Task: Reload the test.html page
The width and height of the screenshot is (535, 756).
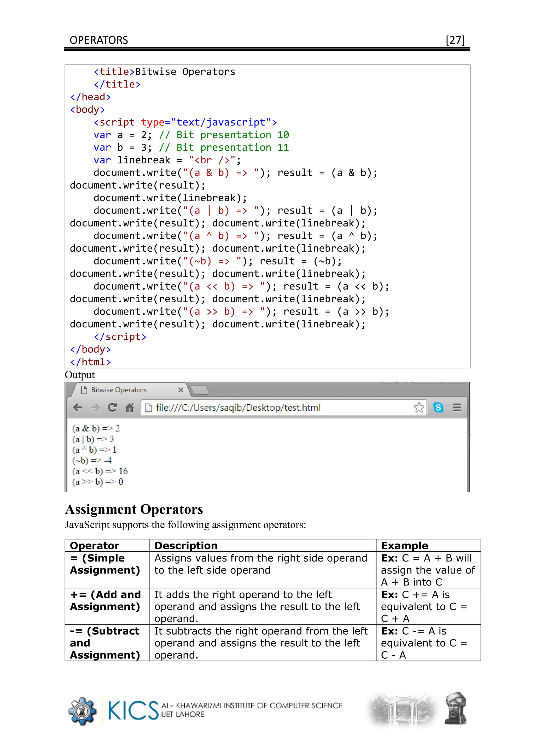Action: point(112,408)
